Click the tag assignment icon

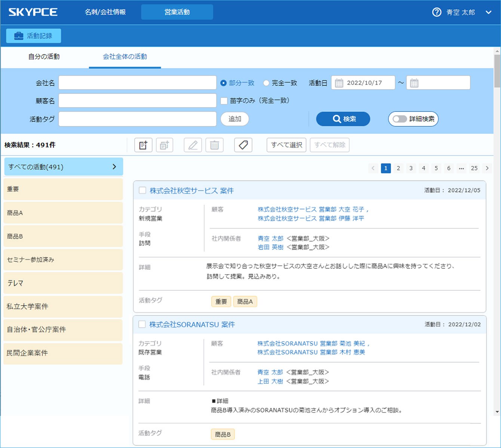pos(243,145)
